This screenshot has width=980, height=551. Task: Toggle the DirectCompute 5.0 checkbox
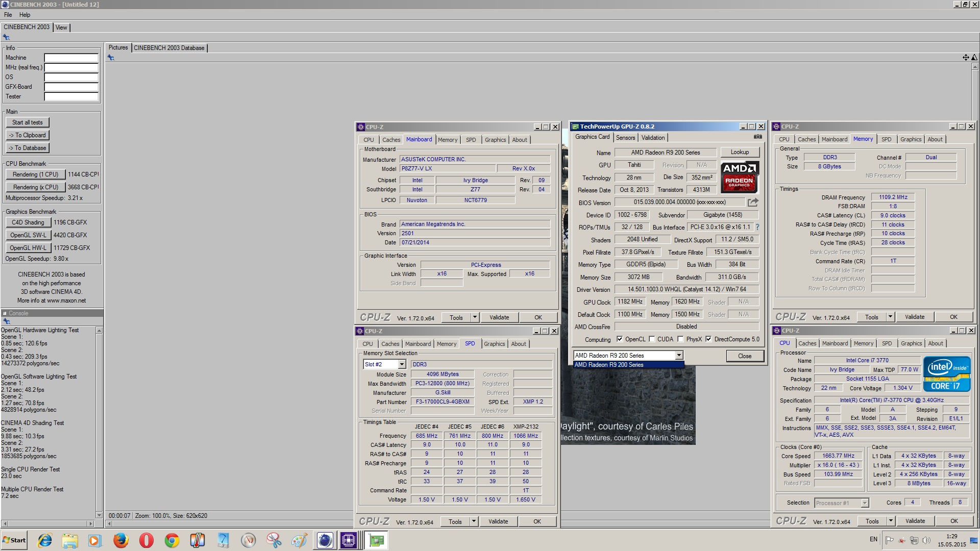coord(708,339)
